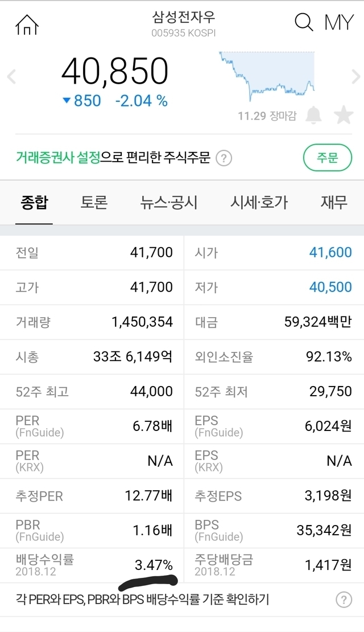Switch to the 시세·호가 tab
The image size is (364, 632).
pyautogui.click(x=259, y=202)
